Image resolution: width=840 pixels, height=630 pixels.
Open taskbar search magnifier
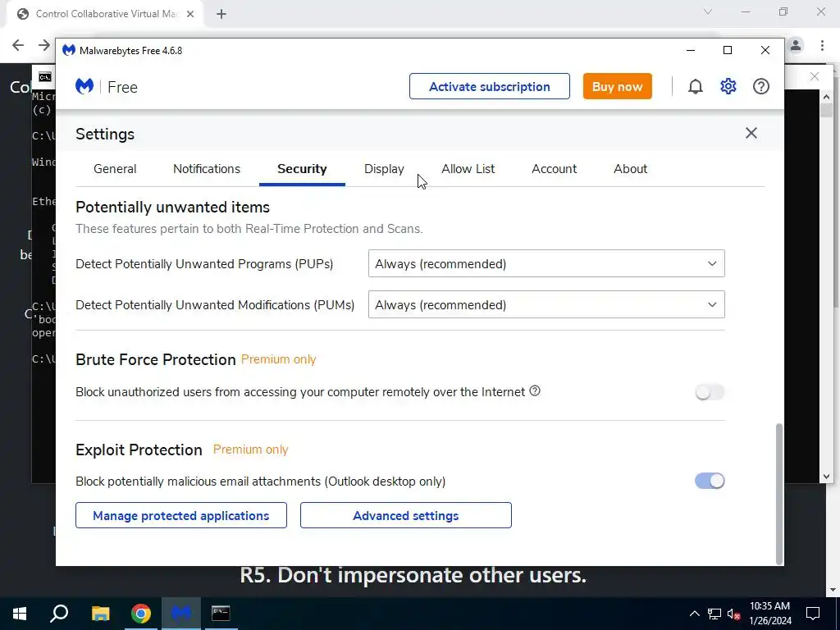[x=59, y=614]
